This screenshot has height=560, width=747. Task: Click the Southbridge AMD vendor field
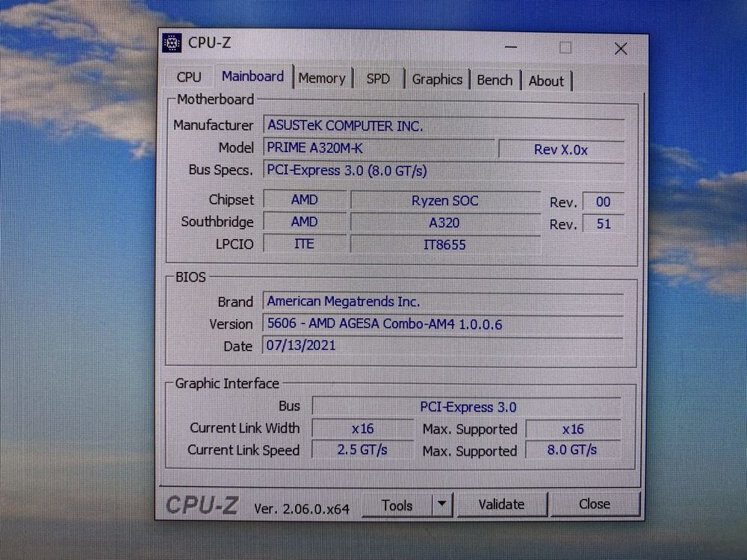pyautogui.click(x=305, y=222)
